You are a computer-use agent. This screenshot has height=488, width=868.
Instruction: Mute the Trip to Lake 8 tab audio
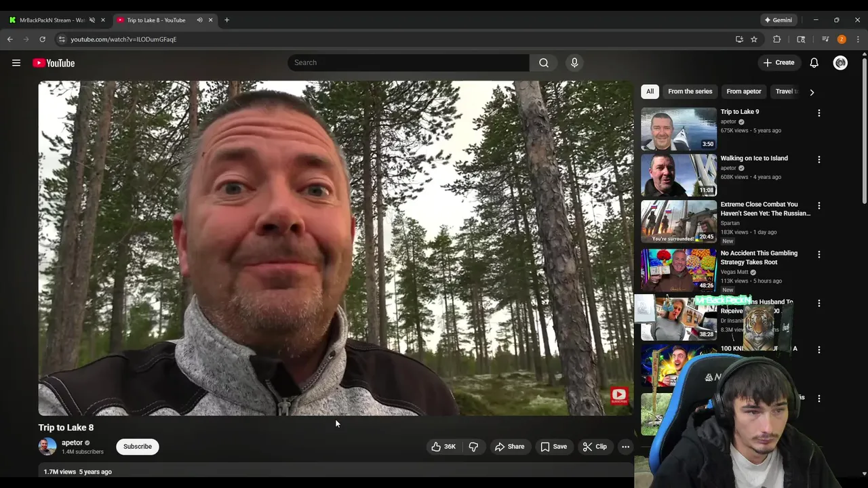(x=199, y=20)
